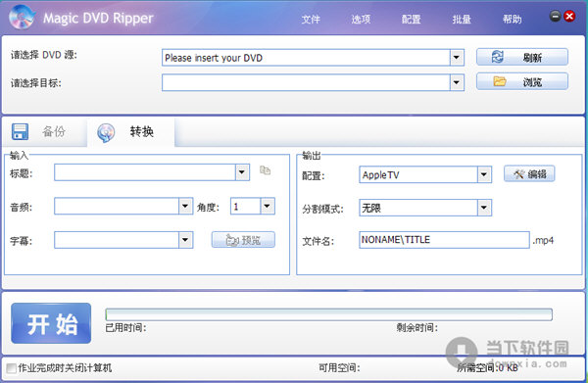588x383 pixels.
Task: Click the .mp4 extension label
Action: (543, 240)
